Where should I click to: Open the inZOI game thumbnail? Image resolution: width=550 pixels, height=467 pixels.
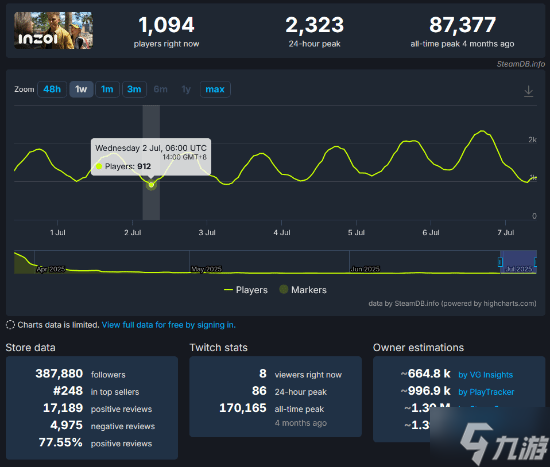pyautogui.click(x=53, y=31)
